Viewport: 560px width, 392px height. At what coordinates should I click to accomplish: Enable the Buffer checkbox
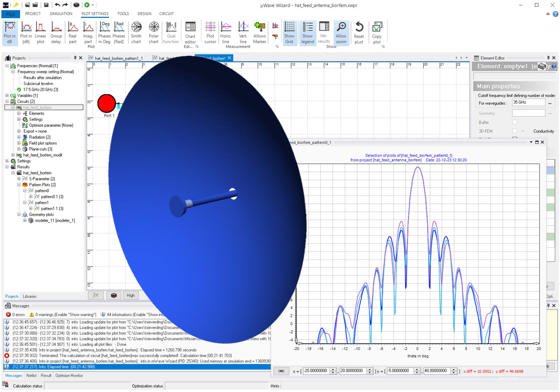pos(515,122)
